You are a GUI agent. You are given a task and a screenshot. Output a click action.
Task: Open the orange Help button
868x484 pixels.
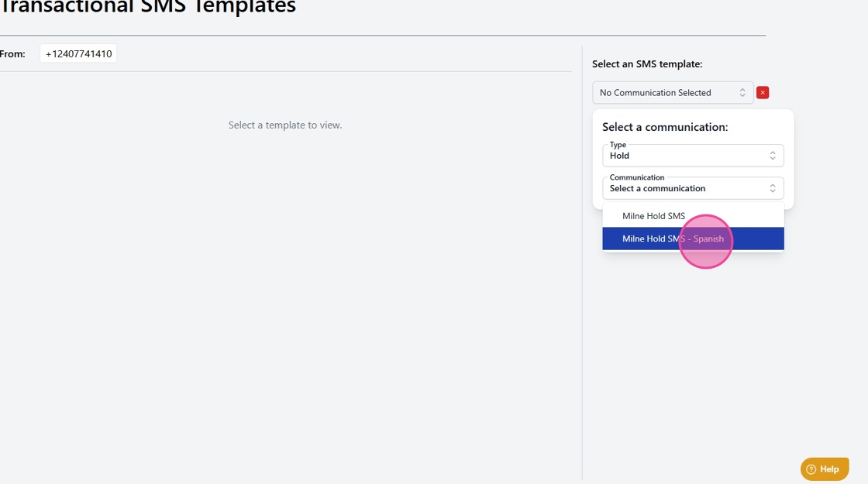click(825, 469)
